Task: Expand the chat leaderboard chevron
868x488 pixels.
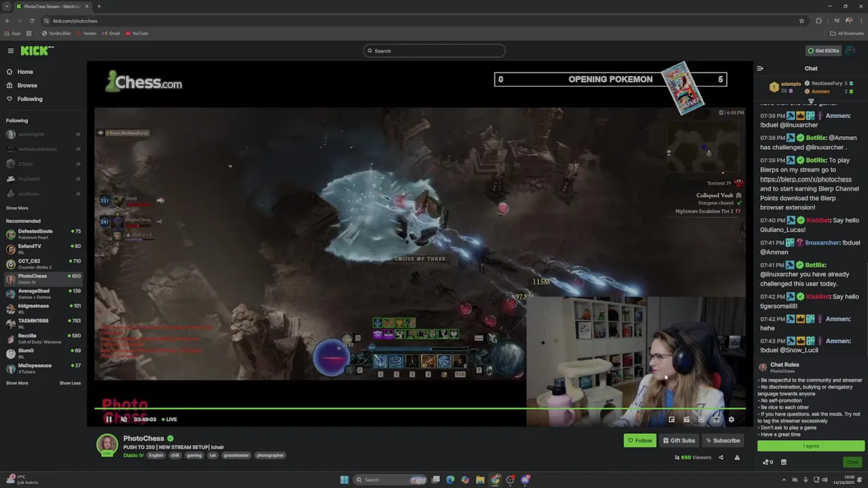Action: point(811,102)
